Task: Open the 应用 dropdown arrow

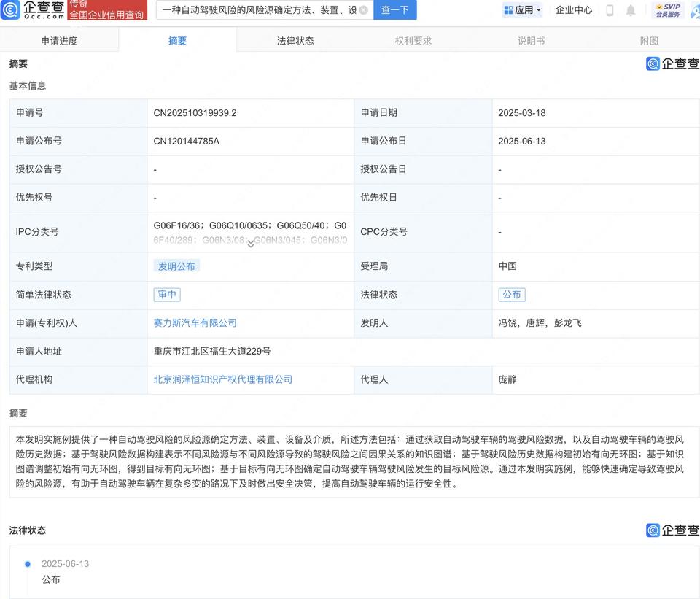Action: pyautogui.click(x=539, y=10)
